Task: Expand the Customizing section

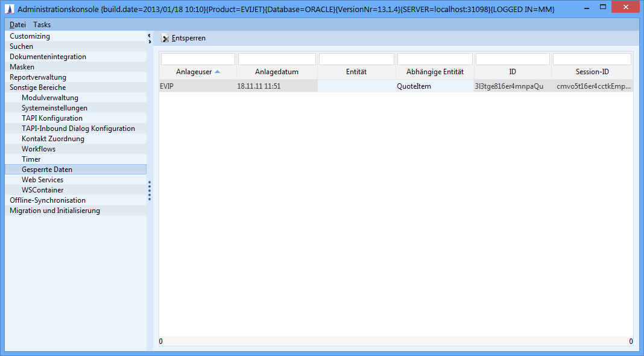Action: pos(30,36)
